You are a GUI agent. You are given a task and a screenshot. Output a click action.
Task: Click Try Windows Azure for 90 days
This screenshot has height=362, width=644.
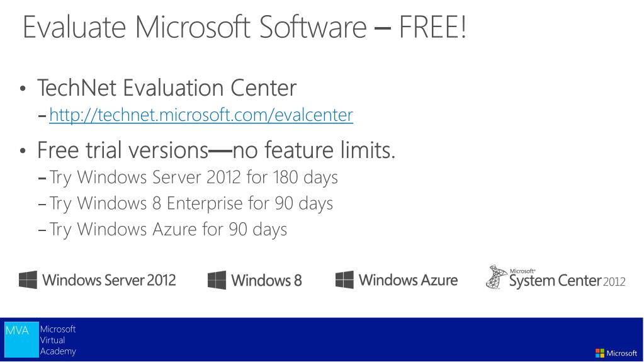[x=168, y=229]
